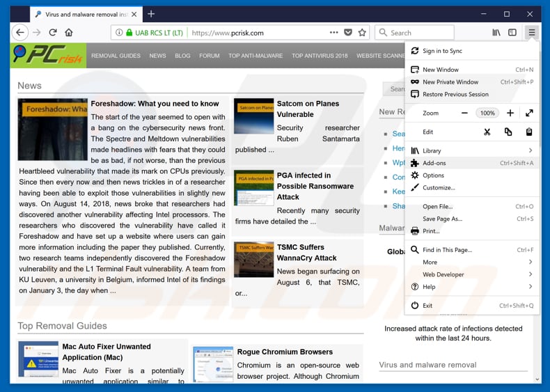
Task: Save page to Pocket icon
Action: pos(348,33)
